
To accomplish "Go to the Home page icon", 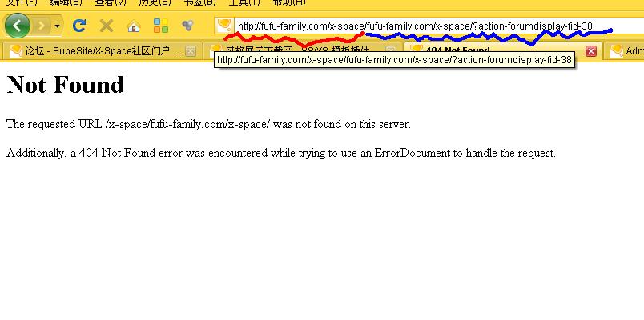I will (134, 26).
